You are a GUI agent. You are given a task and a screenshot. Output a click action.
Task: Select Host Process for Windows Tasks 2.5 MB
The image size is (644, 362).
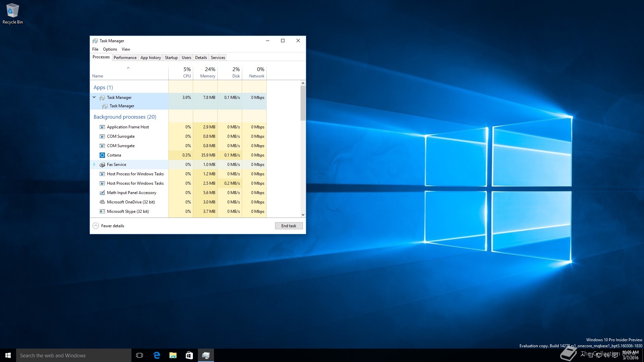point(178,183)
